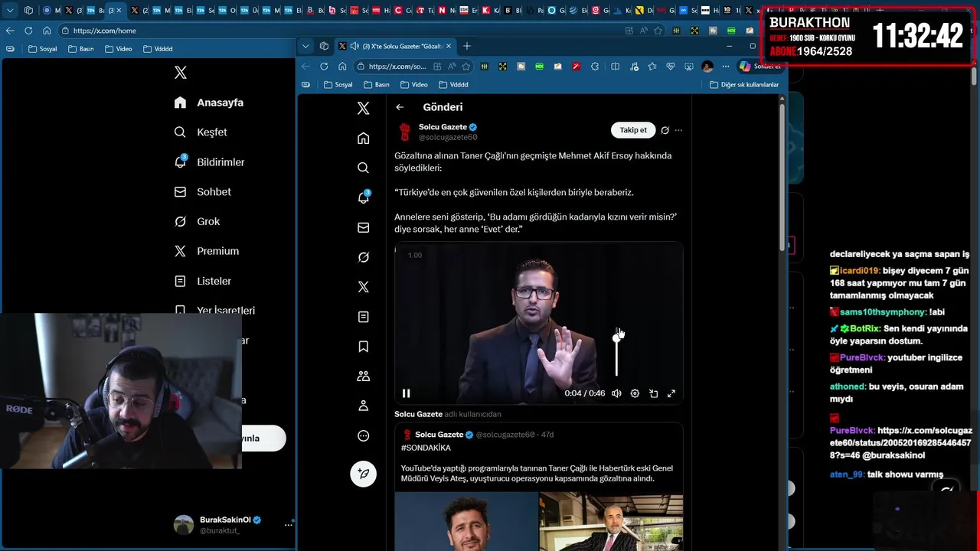Open the tab search chevron in front browser
Image resolution: width=980 pixels, height=551 pixels.
[x=305, y=46]
